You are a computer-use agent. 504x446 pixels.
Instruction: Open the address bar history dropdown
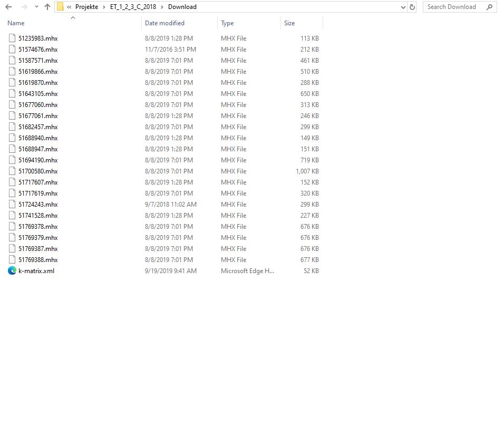point(403,7)
